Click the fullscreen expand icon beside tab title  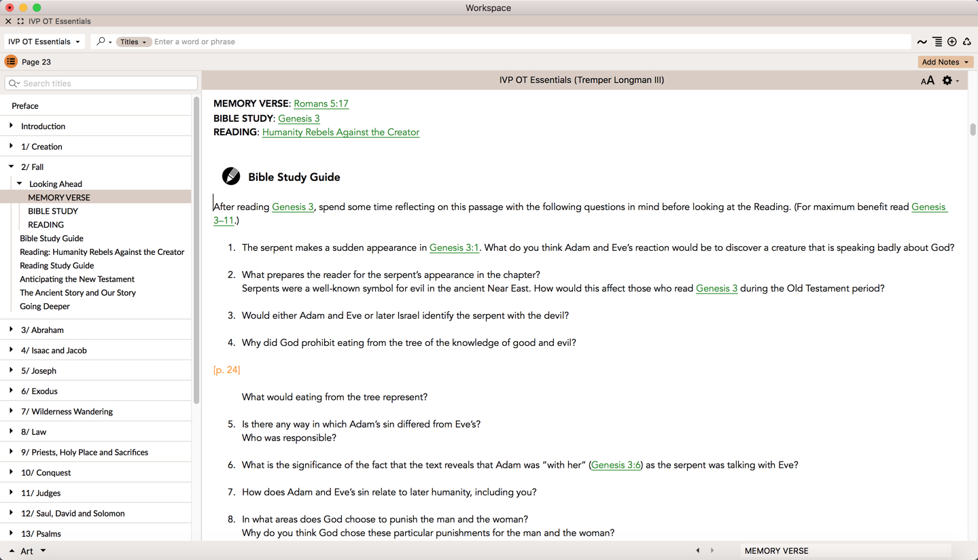tap(20, 21)
